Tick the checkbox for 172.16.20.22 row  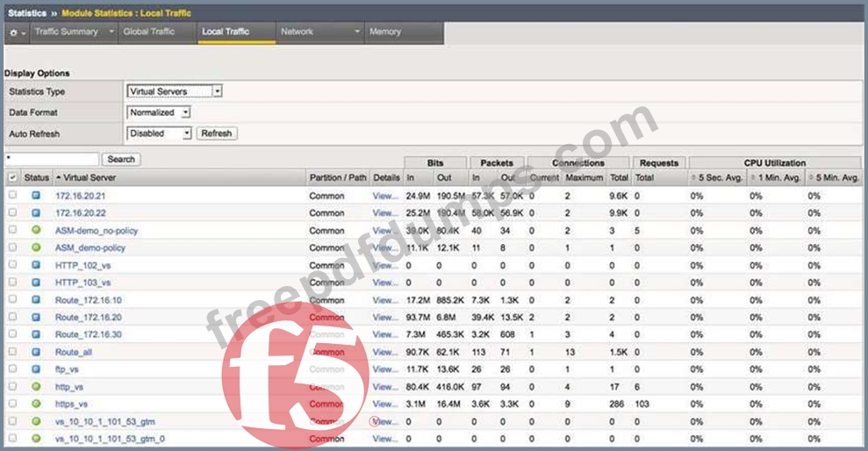[12, 213]
